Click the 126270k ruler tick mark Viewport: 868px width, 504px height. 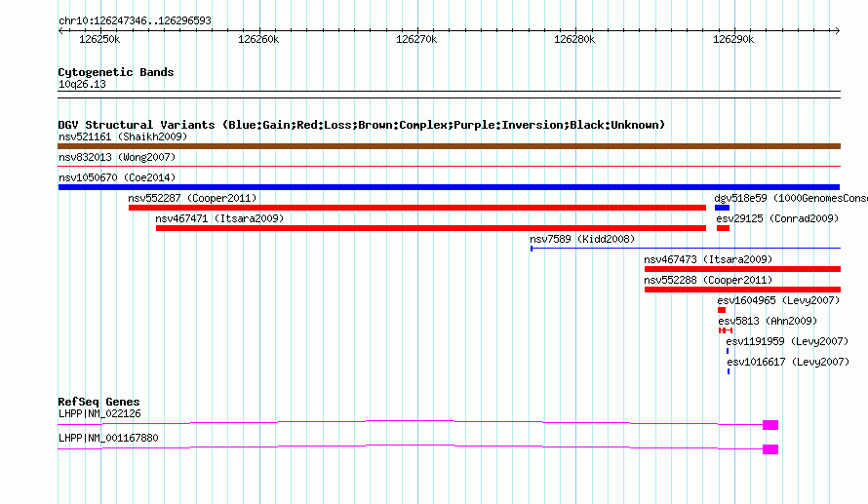417,31
